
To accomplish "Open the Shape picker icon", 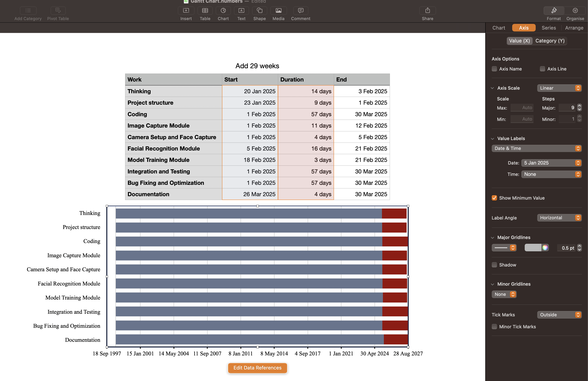I will pyautogui.click(x=260, y=11).
